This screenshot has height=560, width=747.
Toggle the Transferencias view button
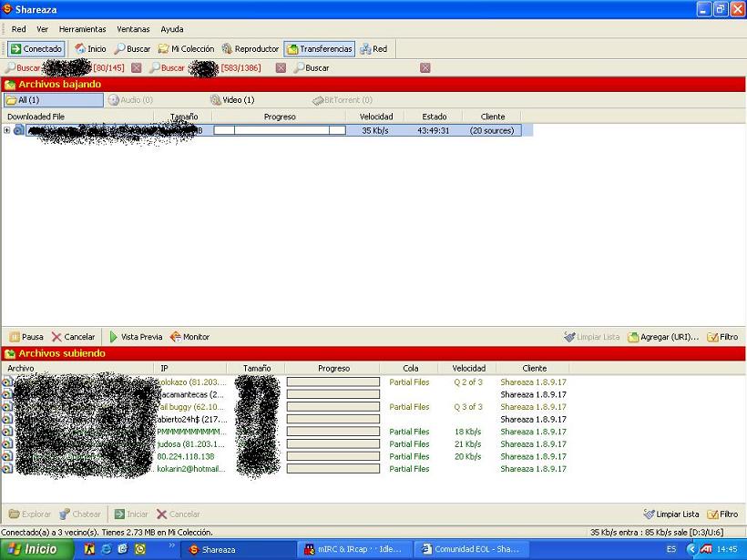click(x=319, y=49)
